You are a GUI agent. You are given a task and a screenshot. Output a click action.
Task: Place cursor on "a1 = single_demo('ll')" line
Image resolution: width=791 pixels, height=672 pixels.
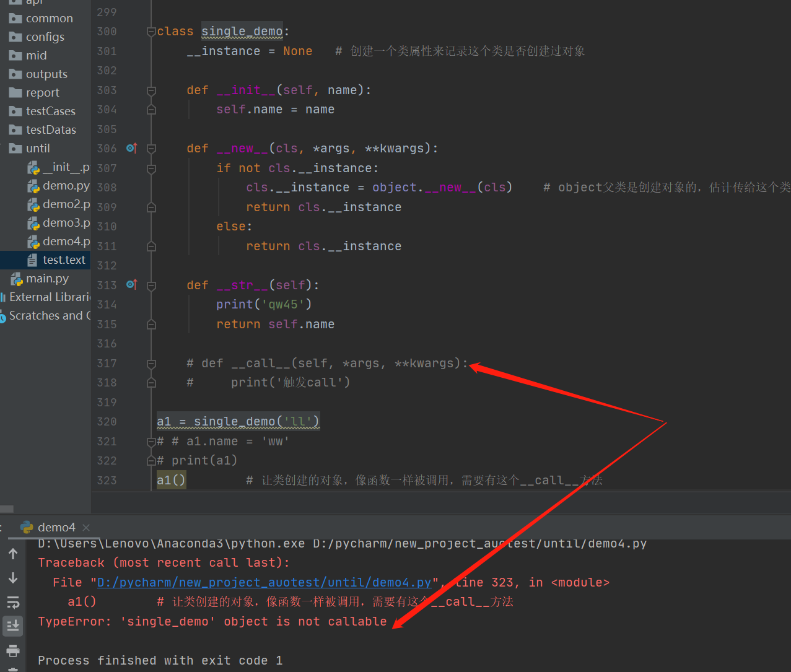point(238,422)
